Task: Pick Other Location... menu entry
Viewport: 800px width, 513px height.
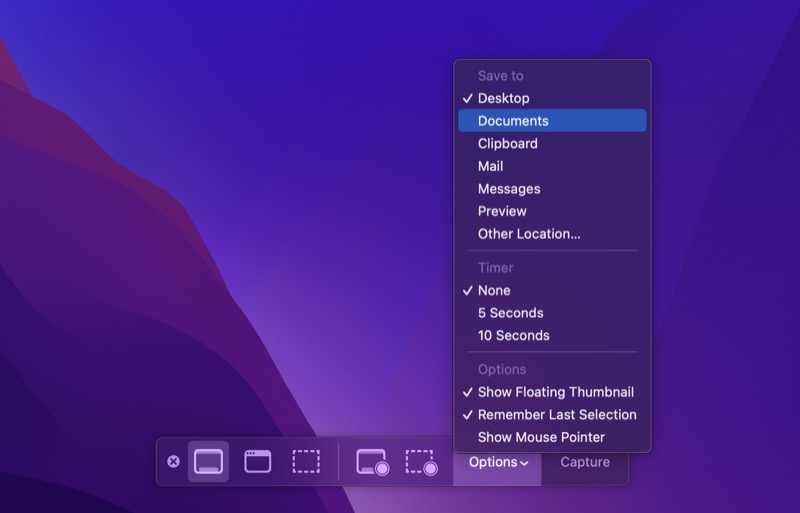Action: (x=552, y=234)
